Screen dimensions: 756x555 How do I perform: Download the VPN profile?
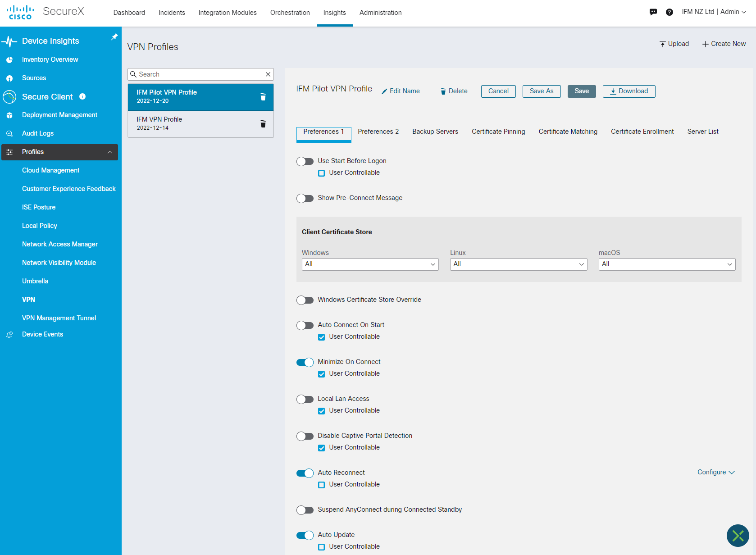click(628, 91)
